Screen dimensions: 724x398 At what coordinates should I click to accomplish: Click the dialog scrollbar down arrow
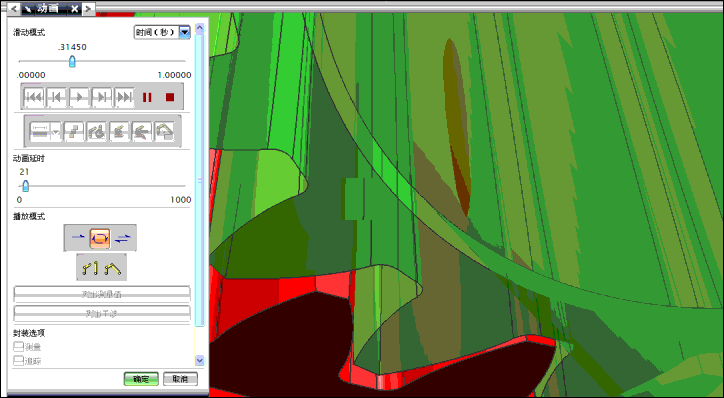click(199, 360)
